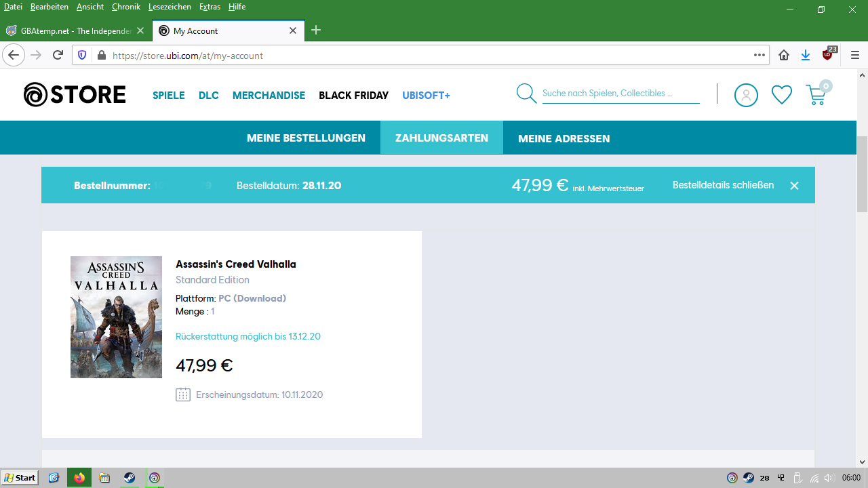The height and width of the screenshot is (488, 868).
Task: Open the Lesezeichen menu
Action: coord(170,7)
